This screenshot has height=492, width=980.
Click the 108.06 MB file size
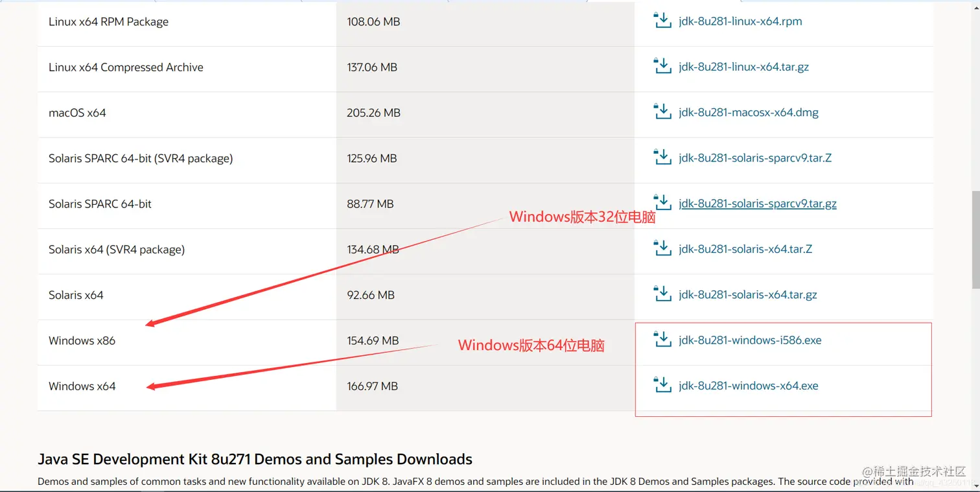pos(373,22)
